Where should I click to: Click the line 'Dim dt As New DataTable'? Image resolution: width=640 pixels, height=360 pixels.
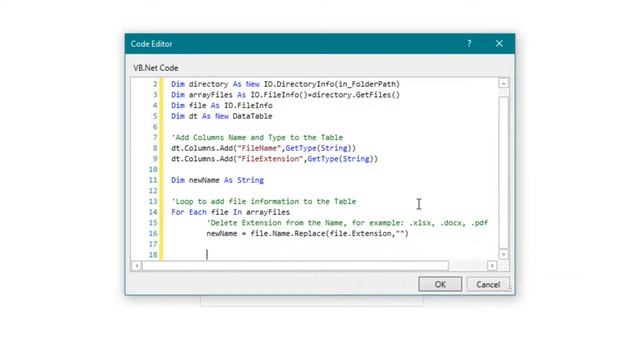point(222,116)
